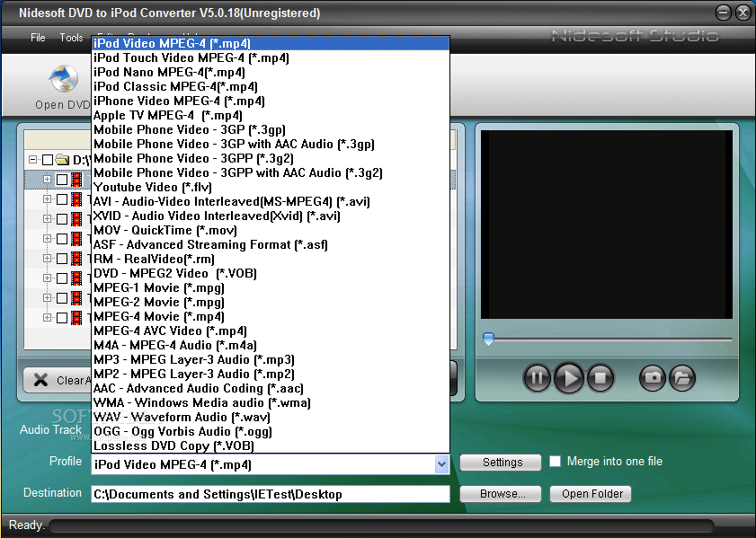Select M4A - MPEG-4 Audio
The height and width of the screenshot is (538, 756).
click(x=271, y=345)
